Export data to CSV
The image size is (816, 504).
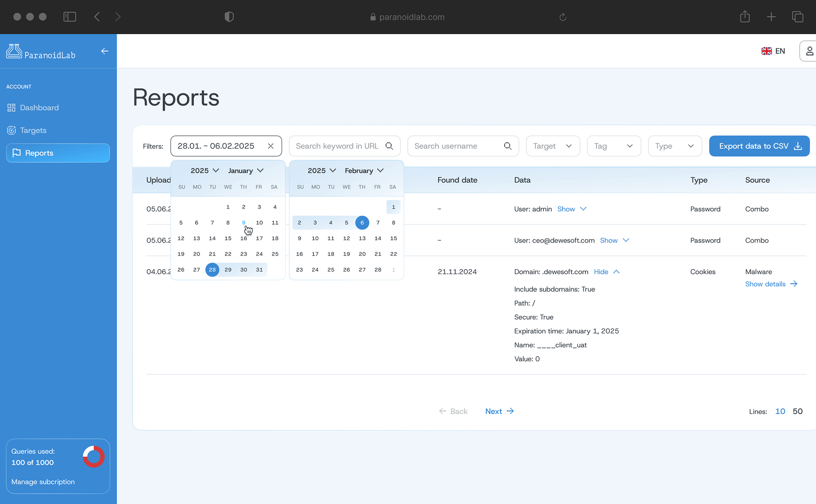point(759,146)
